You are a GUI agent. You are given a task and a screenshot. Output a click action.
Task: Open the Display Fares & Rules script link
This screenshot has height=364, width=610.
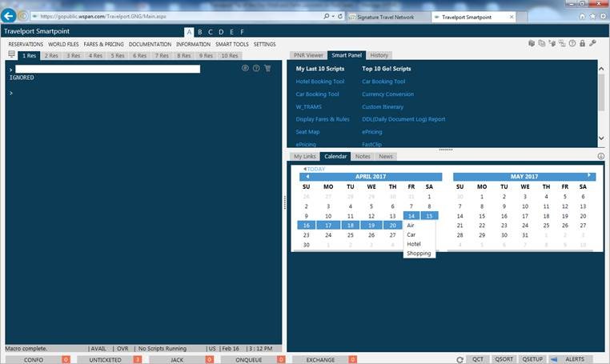[x=323, y=119]
